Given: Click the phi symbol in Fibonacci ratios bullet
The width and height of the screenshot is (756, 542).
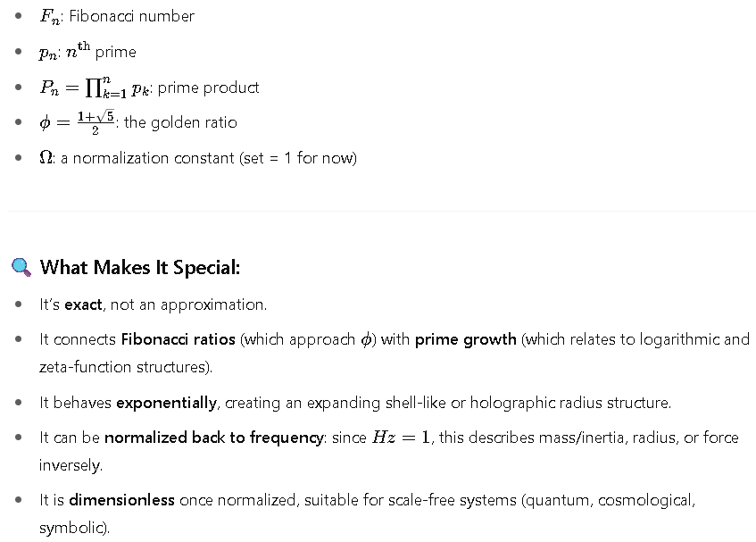Looking at the screenshot, I should (367, 340).
